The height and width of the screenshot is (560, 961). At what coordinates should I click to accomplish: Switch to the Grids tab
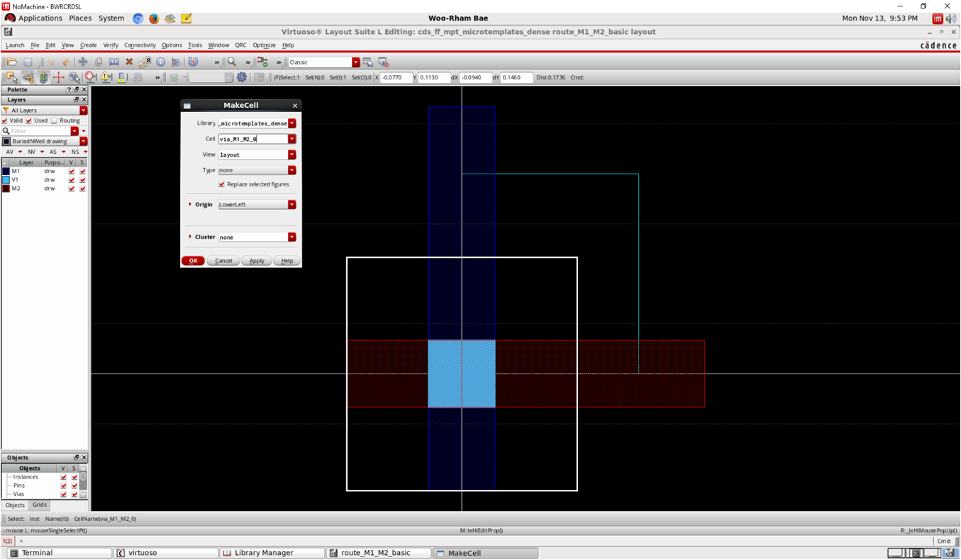[x=40, y=505]
